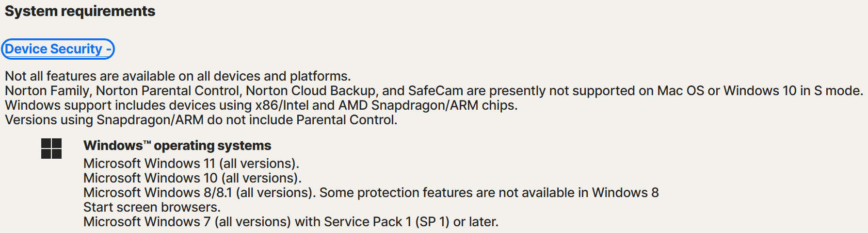Click the System requirements heading
Image resolution: width=868 pixels, height=233 pixels.
click(x=80, y=11)
